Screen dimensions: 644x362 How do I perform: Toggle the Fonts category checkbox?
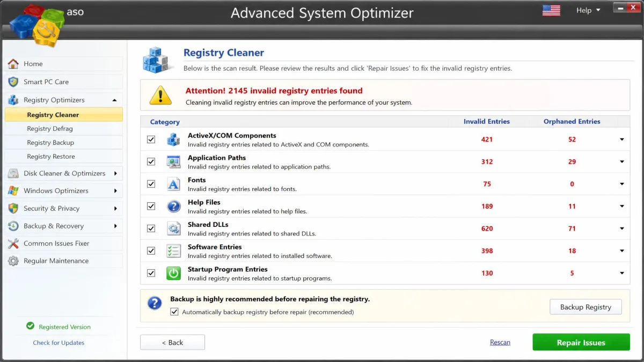pyautogui.click(x=151, y=184)
